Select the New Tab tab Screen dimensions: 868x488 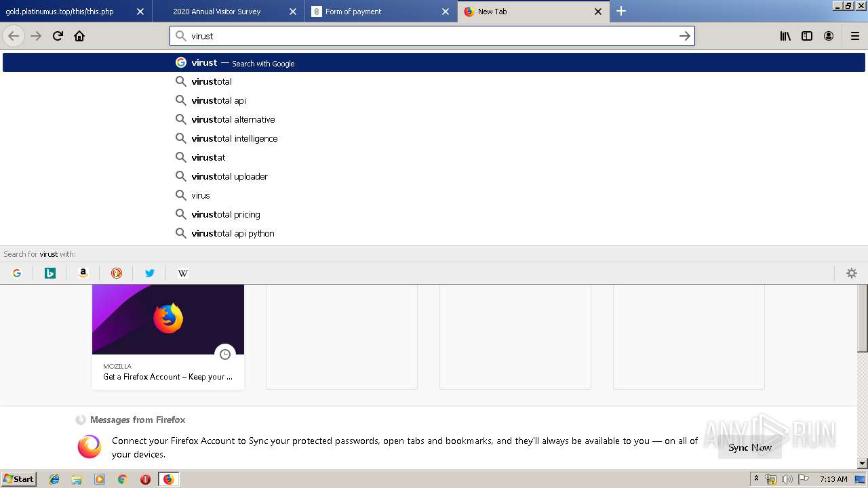(x=534, y=12)
